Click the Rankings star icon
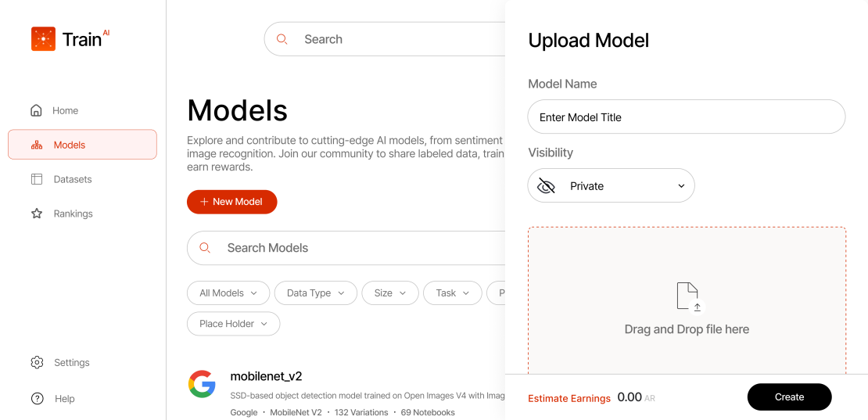Screen dimensions: 868x420 click(x=37, y=214)
